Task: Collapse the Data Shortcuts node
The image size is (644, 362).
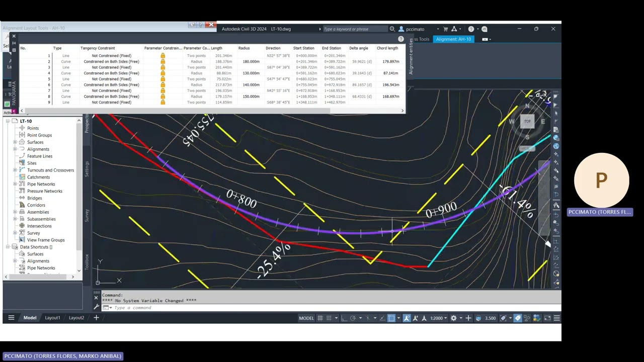Action: coord(8,247)
